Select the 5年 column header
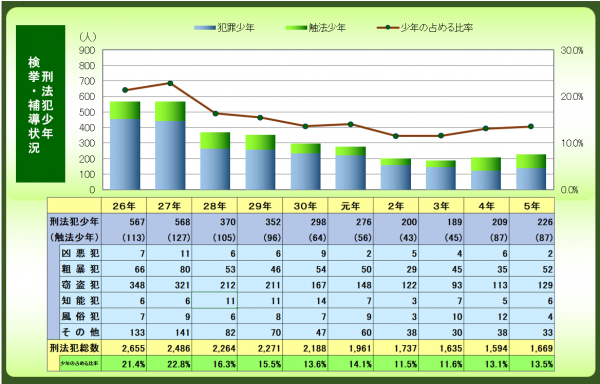The width and height of the screenshot is (600, 384). tap(532, 206)
